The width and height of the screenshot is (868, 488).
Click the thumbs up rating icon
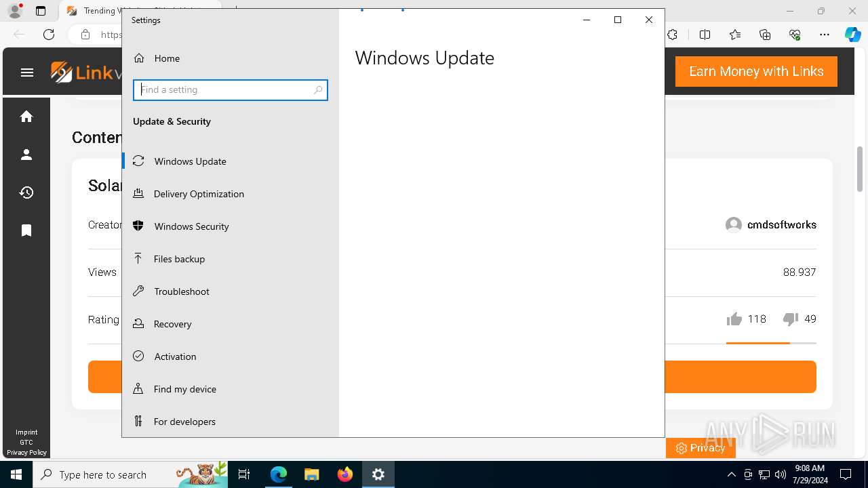[x=734, y=319]
